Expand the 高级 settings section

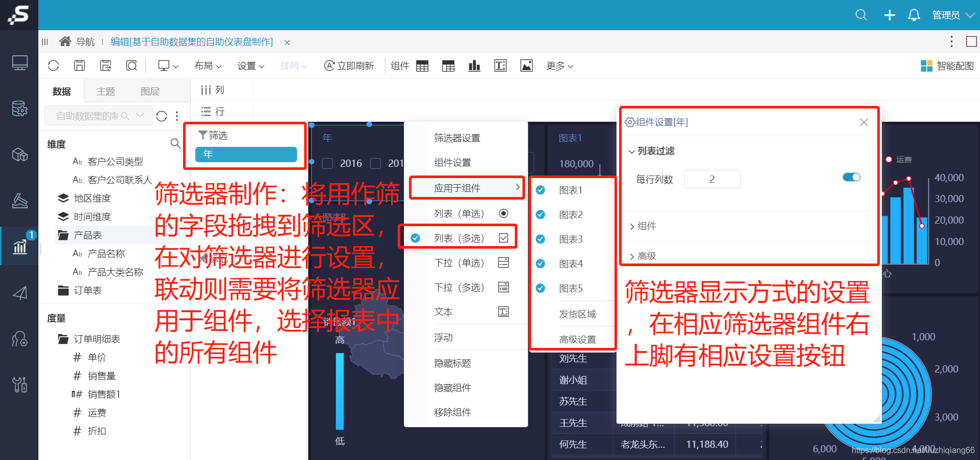pos(643,256)
